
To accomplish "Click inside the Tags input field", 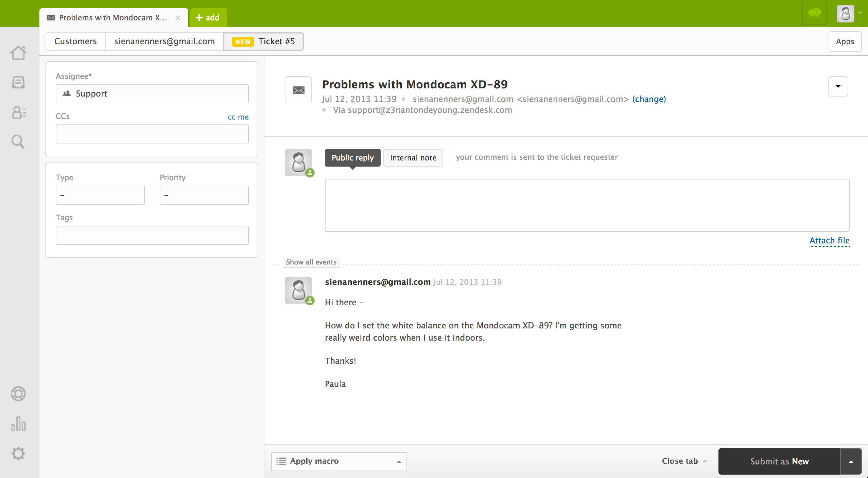I will coord(152,235).
